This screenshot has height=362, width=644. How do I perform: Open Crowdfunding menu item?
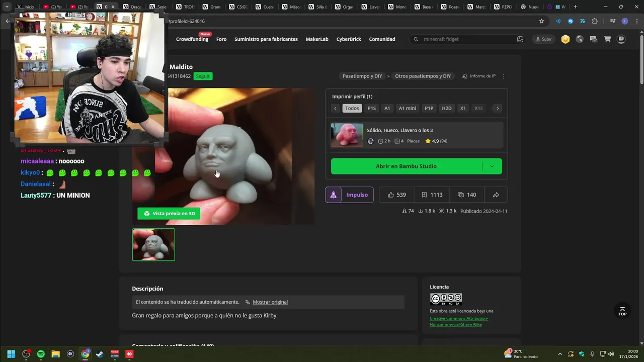click(192, 39)
